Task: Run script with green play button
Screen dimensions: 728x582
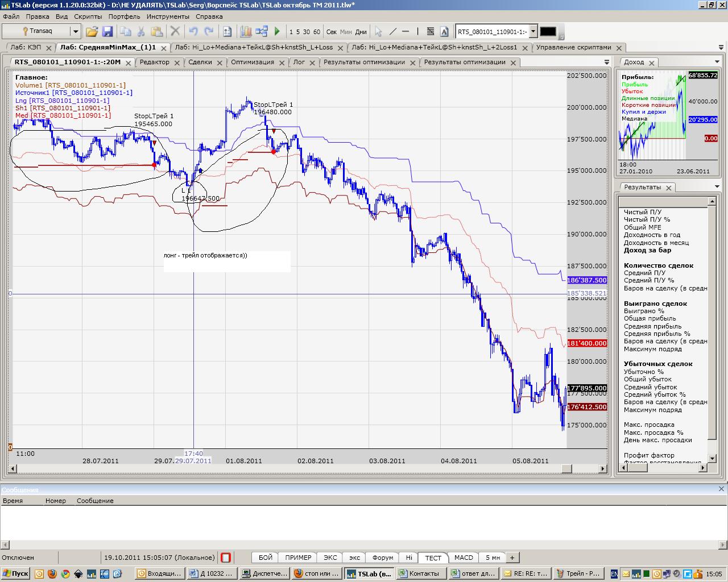Action: (x=277, y=32)
